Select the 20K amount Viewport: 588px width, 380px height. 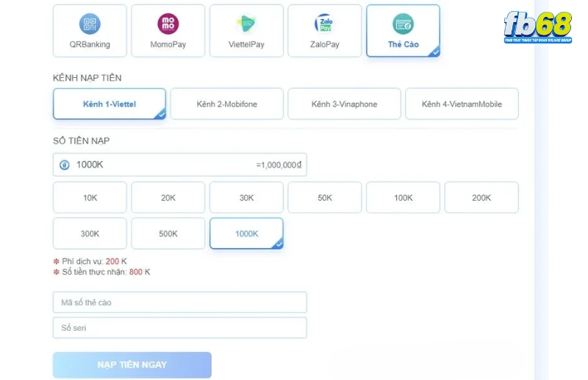pyautogui.click(x=168, y=197)
